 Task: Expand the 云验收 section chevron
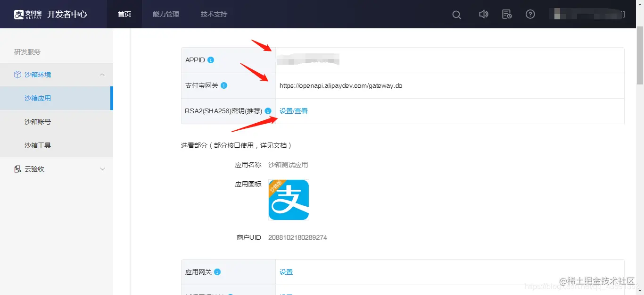[102, 169]
